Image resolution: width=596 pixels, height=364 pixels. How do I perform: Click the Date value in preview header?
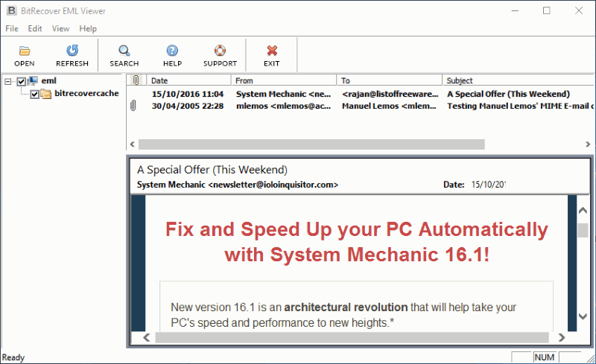(488, 185)
